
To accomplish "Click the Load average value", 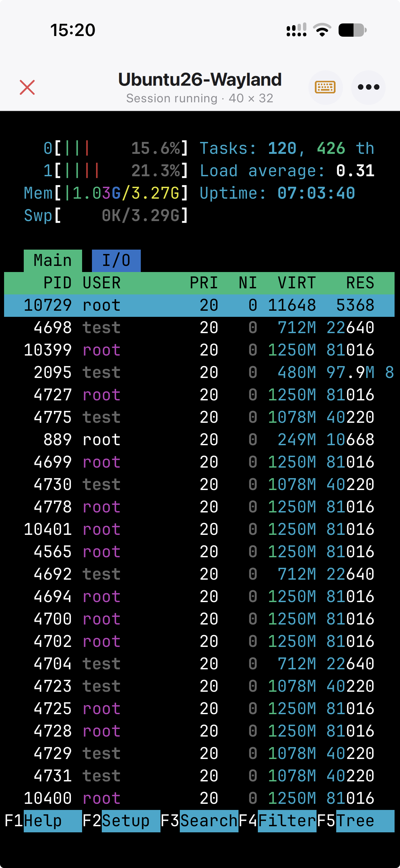I will [x=355, y=171].
